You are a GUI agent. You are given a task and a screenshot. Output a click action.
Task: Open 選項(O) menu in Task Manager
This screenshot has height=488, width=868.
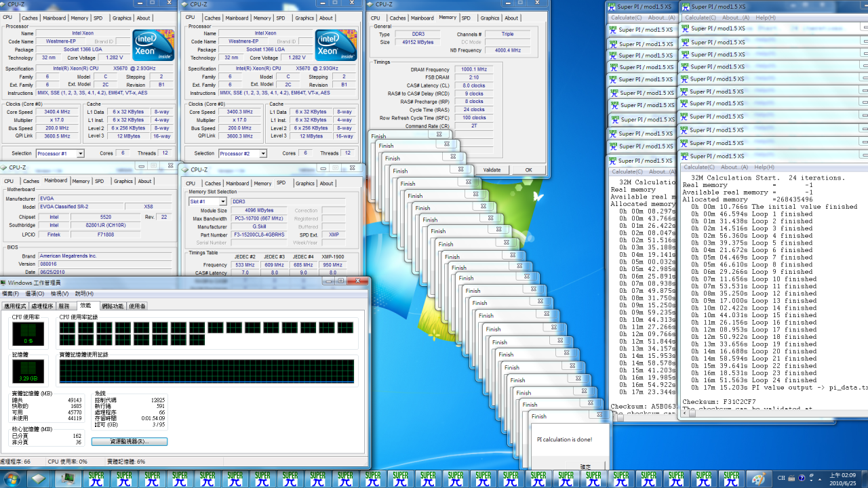click(x=35, y=293)
